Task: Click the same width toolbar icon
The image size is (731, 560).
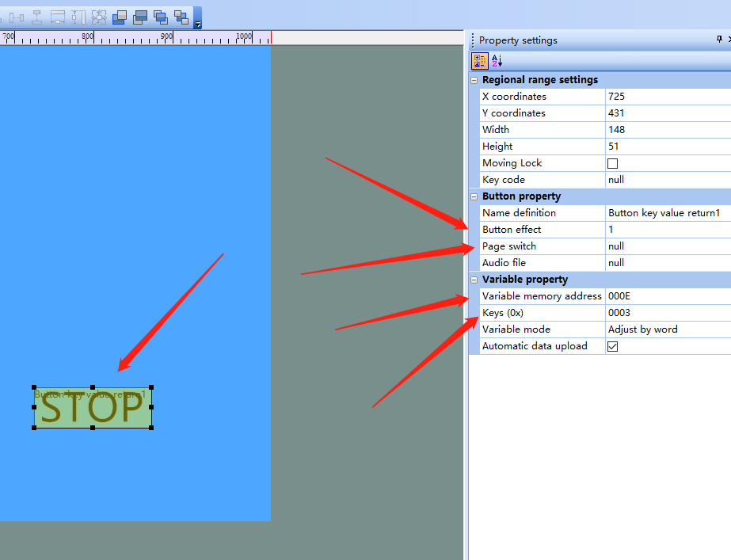Action: tap(58, 17)
